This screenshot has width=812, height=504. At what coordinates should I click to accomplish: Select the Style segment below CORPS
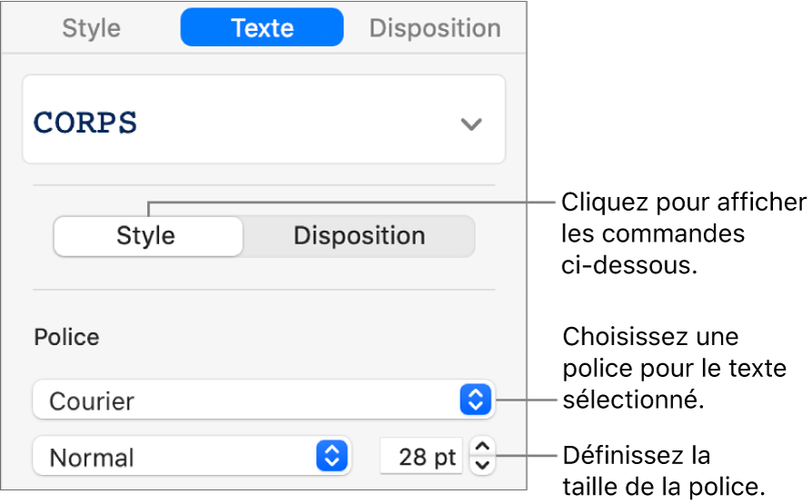point(146,236)
